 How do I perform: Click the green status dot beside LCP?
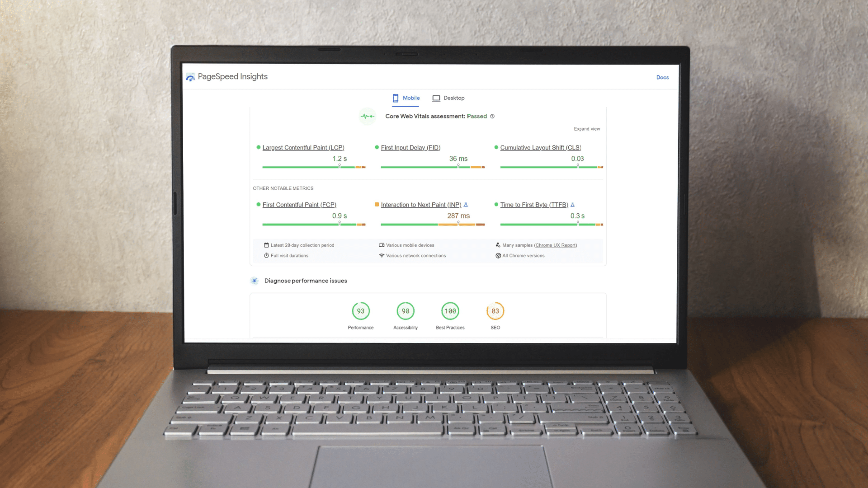point(259,147)
